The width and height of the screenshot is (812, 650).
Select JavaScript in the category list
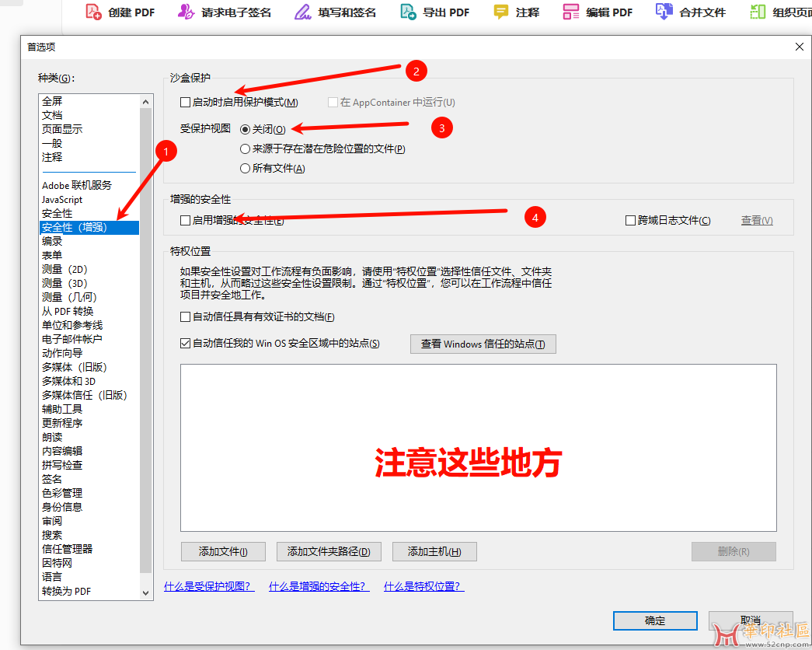click(62, 200)
